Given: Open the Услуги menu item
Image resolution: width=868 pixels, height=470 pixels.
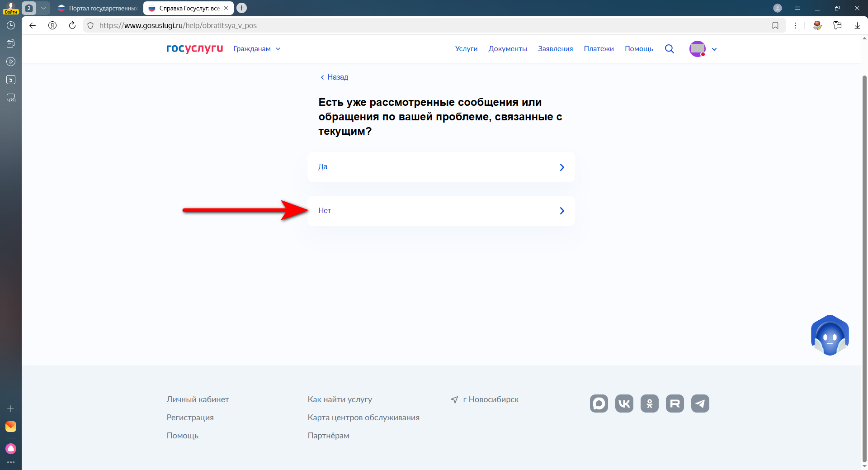Looking at the screenshot, I should [466, 49].
